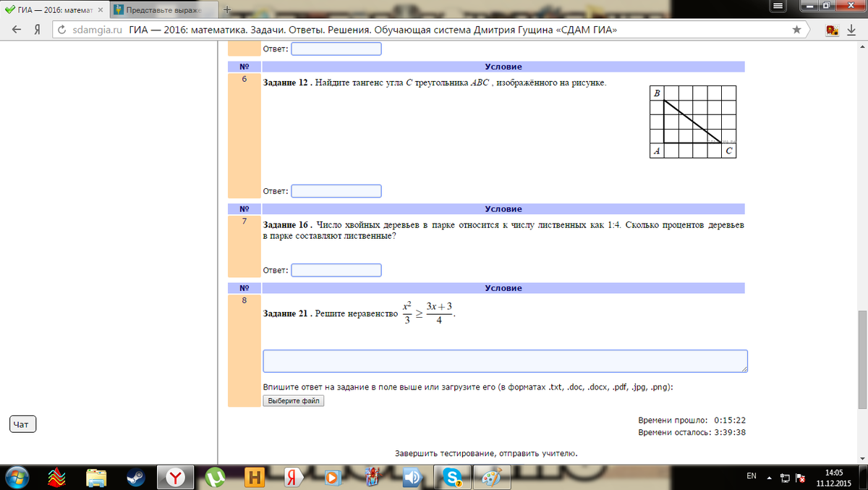Reload the page with the refresh icon
868x490 pixels.
pos(61,30)
